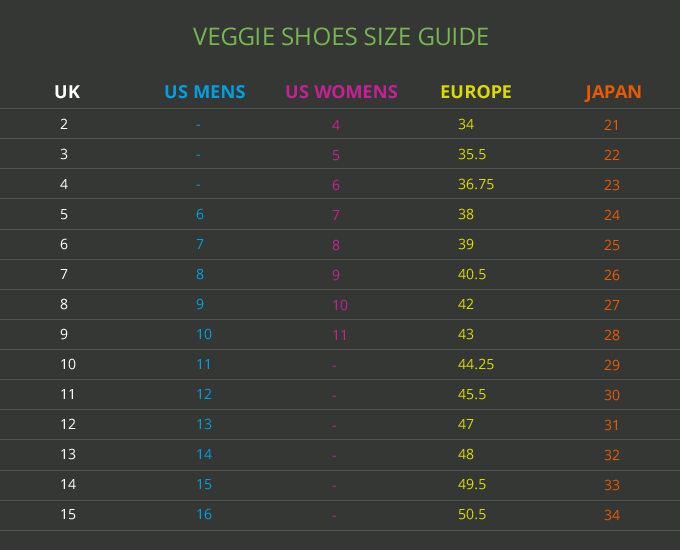Click Europe size 50.5 value
Image resolution: width=680 pixels, height=550 pixels.
point(472,514)
